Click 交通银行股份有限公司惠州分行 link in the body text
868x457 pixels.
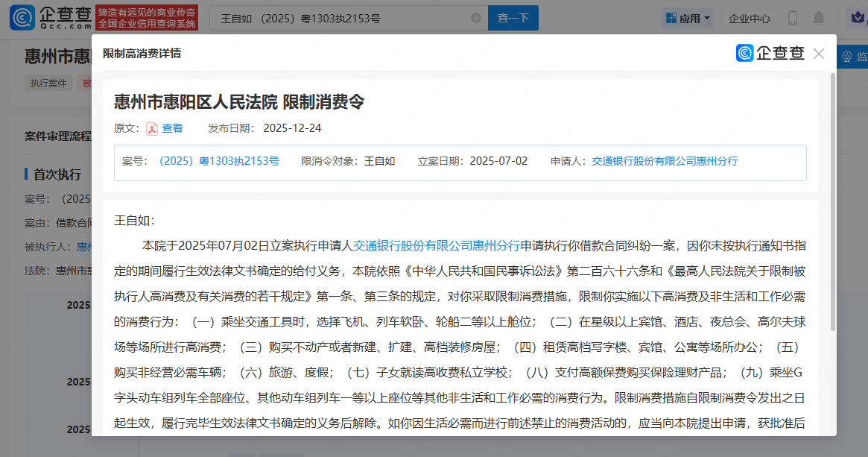tap(436, 245)
